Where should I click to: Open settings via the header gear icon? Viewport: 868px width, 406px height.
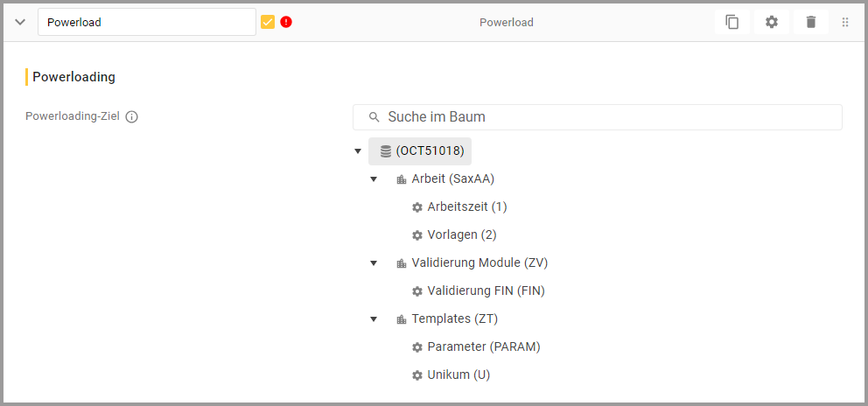pos(771,22)
